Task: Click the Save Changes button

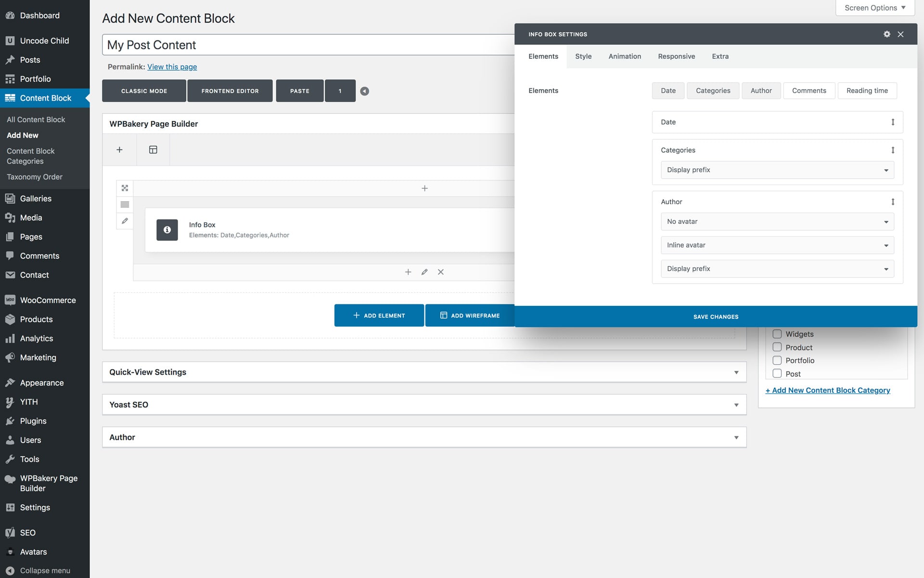Action: [x=715, y=316]
